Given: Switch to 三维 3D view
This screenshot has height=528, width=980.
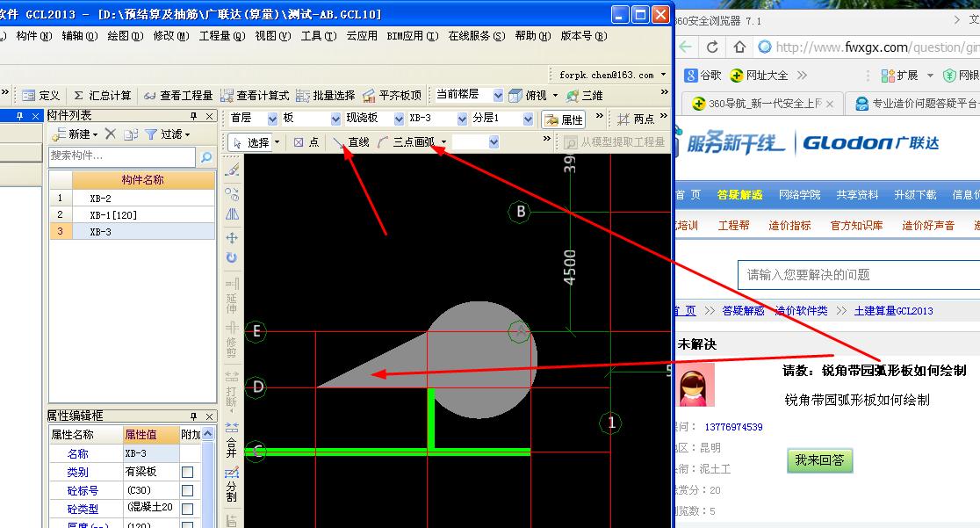Looking at the screenshot, I should 584,96.
